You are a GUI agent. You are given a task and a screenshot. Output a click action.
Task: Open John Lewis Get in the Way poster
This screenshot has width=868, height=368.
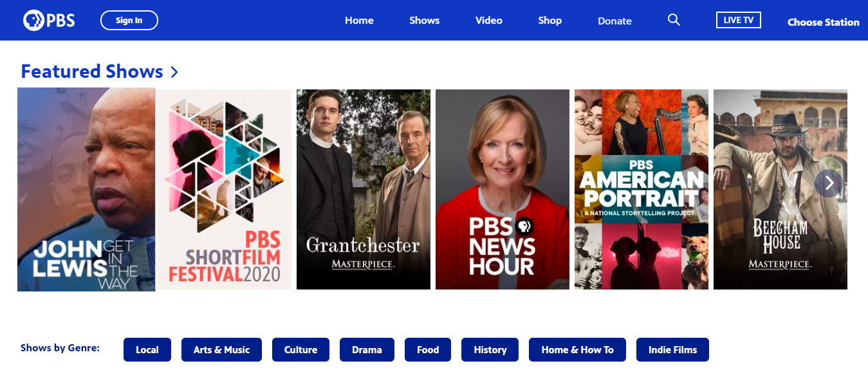pyautogui.click(x=86, y=189)
